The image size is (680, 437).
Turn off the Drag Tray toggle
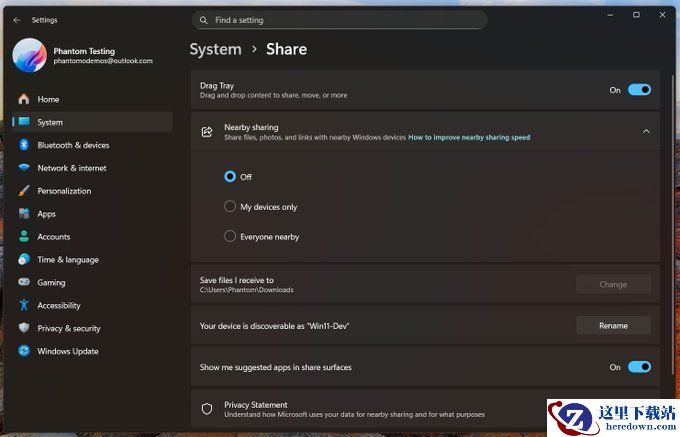pyautogui.click(x=639, y=90)
